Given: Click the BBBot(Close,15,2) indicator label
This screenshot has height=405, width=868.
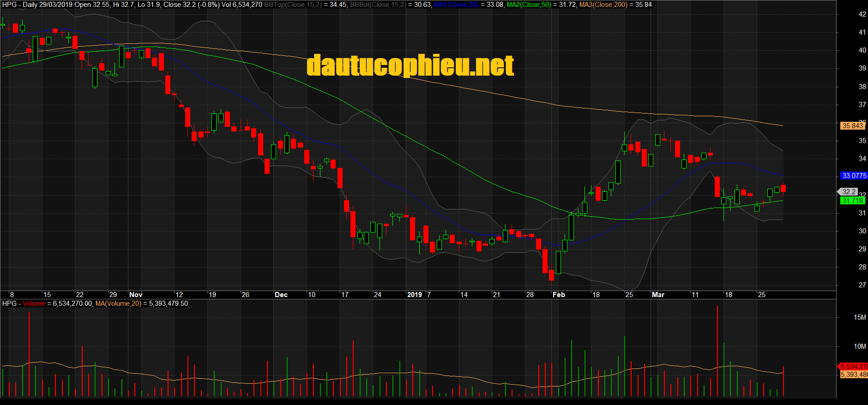Looking at the screenshot, I should point(378,5).
